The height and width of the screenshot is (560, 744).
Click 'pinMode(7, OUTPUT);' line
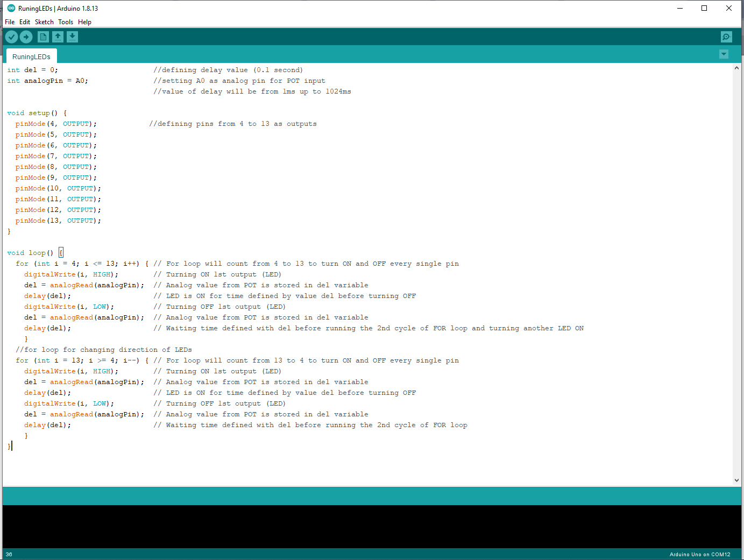(x=56, y=156)
